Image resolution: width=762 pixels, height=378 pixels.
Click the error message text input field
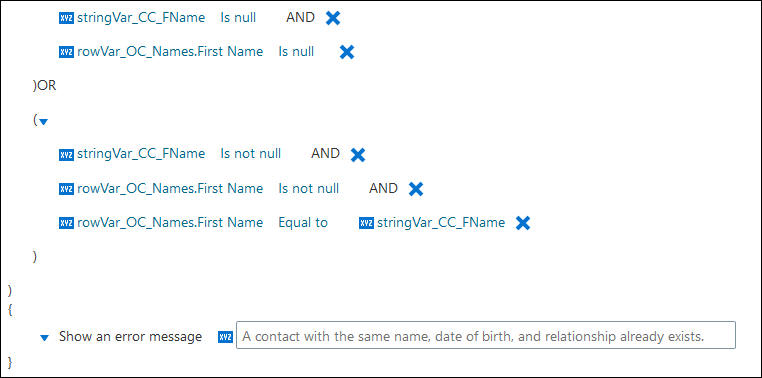[x=485, y=335]
